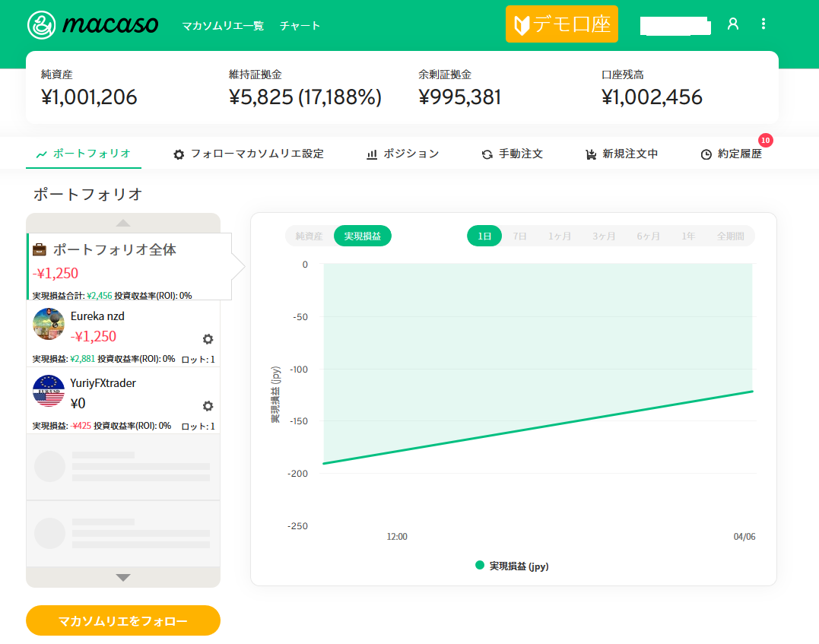This screenshot has width=819, height=644.
Task: Open the マカソムリエ一覧 link in header
Action: tap(223, 26)
